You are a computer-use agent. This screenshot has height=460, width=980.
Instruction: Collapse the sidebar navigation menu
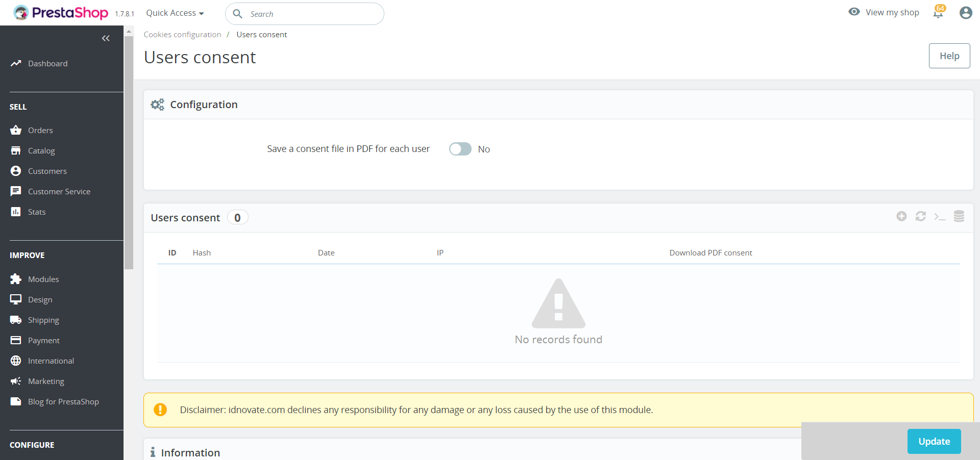point(106,38)
